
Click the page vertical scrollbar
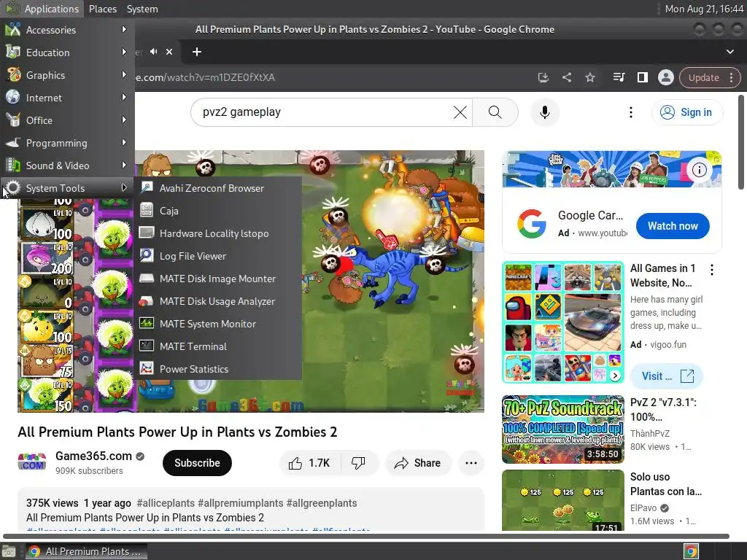point(741,142)
